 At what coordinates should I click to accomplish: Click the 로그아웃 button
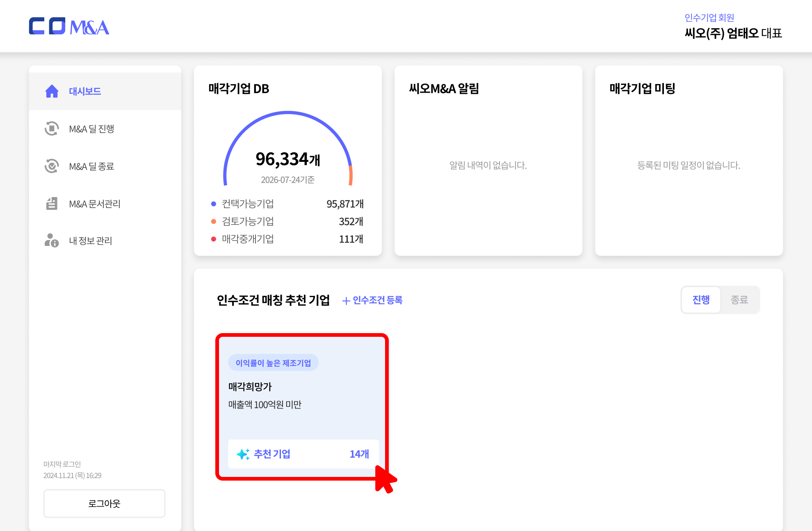[104, 504]
